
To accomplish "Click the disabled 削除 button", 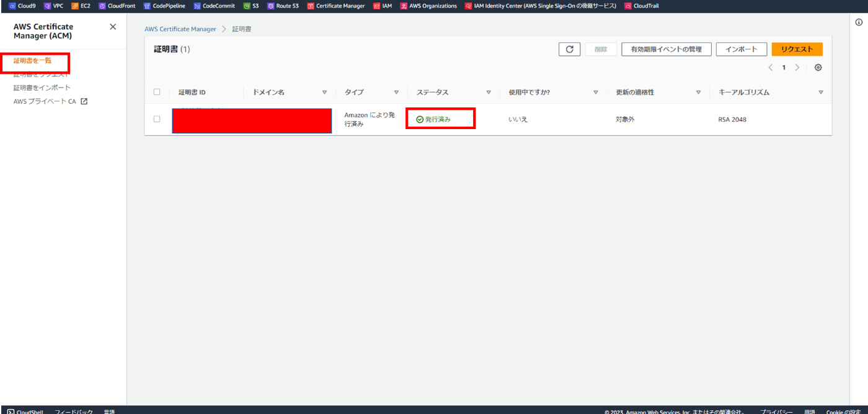I will coord(601,49).
